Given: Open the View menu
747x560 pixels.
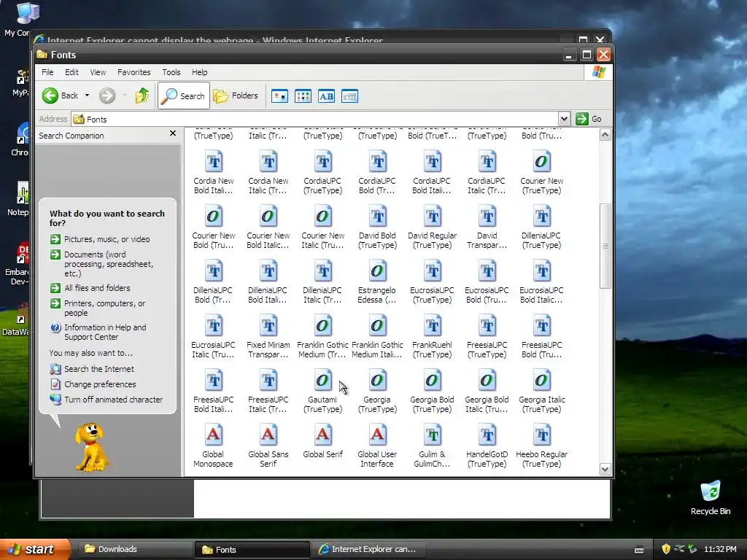Looking at the screenshot, I should [98, 72].
